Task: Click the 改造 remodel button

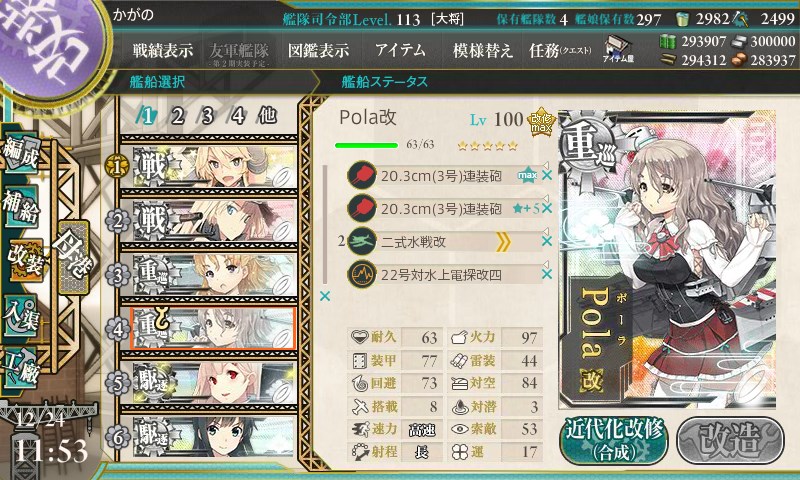Action: 730,440
